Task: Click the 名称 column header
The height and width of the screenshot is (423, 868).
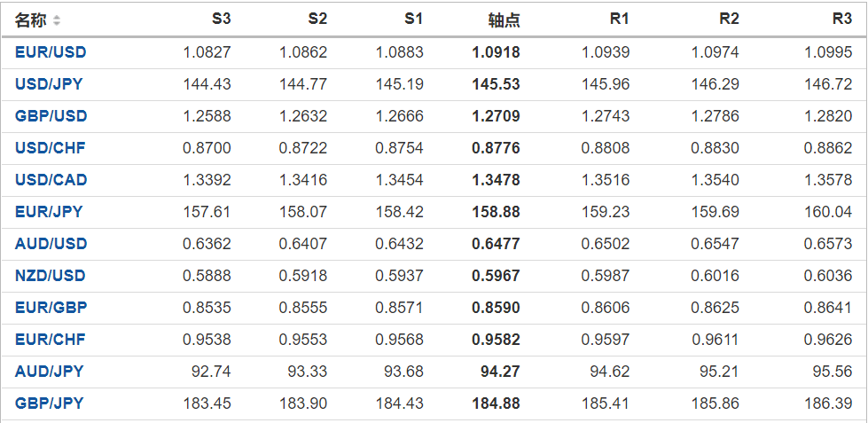Action: [x=30, y=20]
